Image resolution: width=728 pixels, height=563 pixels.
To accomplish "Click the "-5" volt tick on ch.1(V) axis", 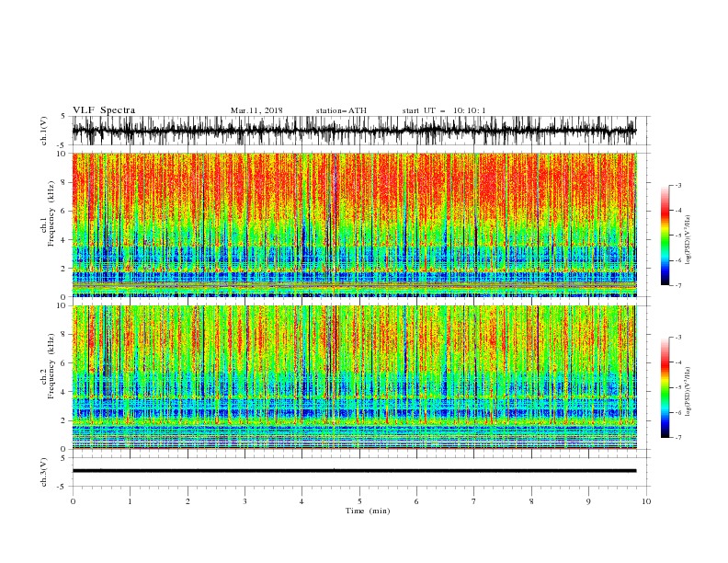I will coord(63,145).
